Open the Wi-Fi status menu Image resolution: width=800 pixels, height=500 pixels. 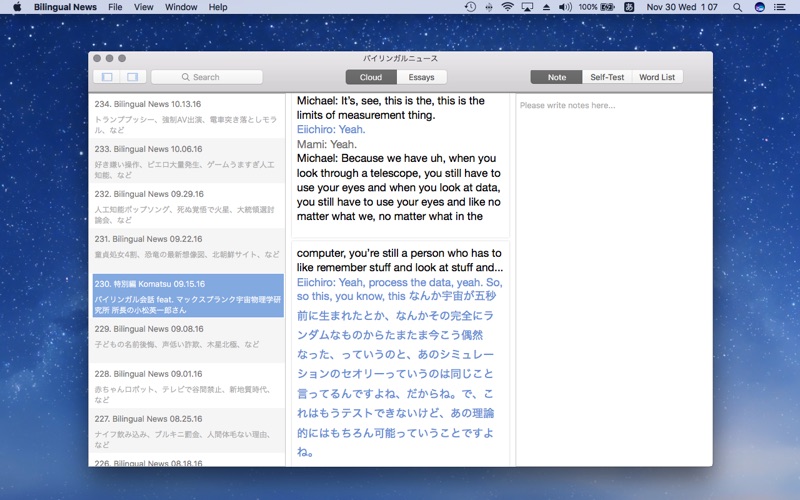507,7
